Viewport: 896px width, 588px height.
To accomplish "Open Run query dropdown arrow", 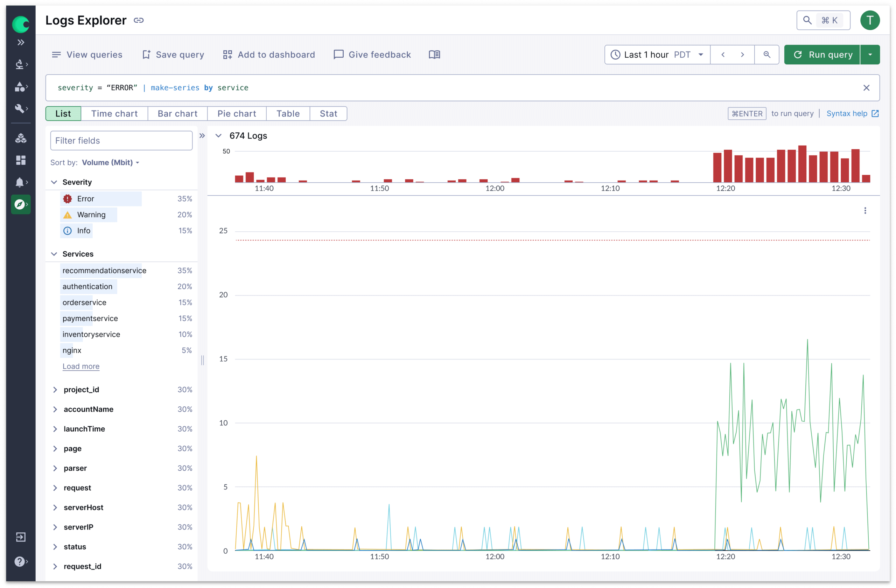I will coord(870,55).
